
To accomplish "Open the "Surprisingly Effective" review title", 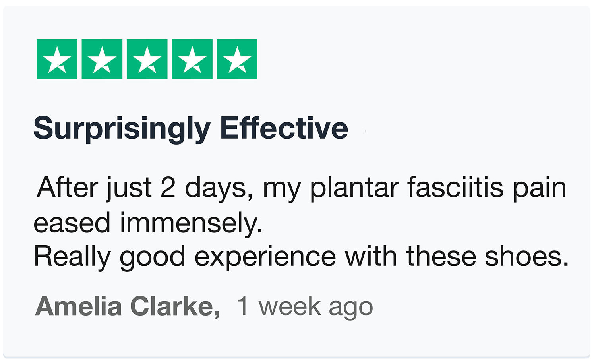I will (x=191, y=128).
